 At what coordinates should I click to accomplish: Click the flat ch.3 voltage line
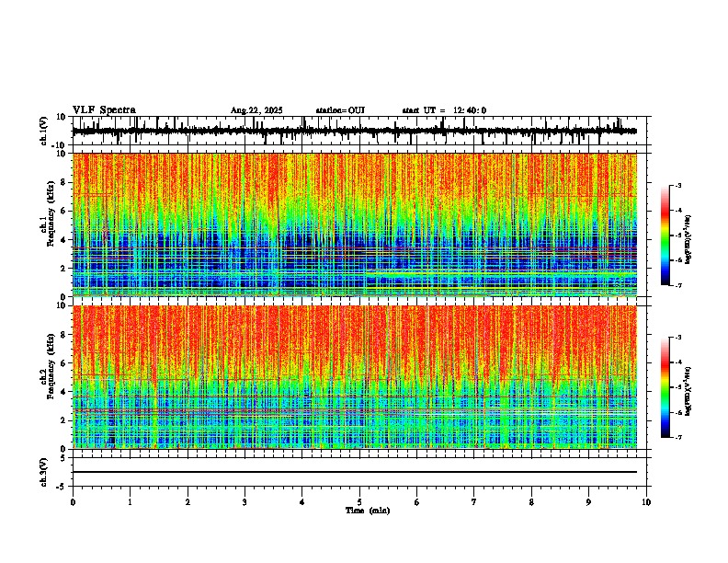tap(355, 472)
